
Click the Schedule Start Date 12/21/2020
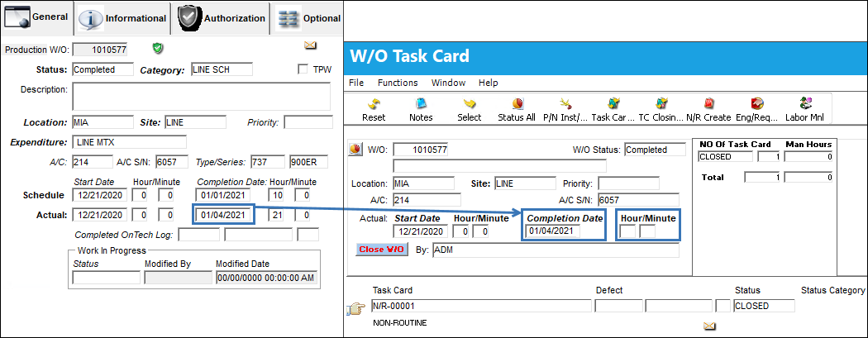pos(100,195)
